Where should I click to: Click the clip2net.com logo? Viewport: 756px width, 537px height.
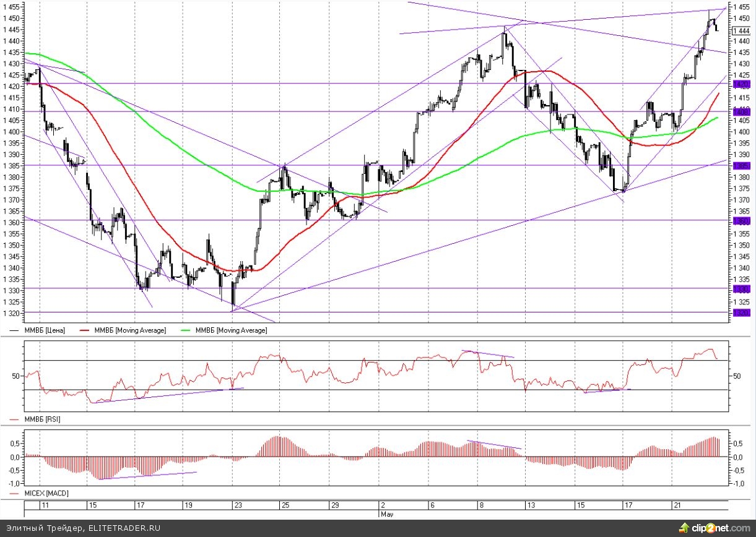click(713, 528)
